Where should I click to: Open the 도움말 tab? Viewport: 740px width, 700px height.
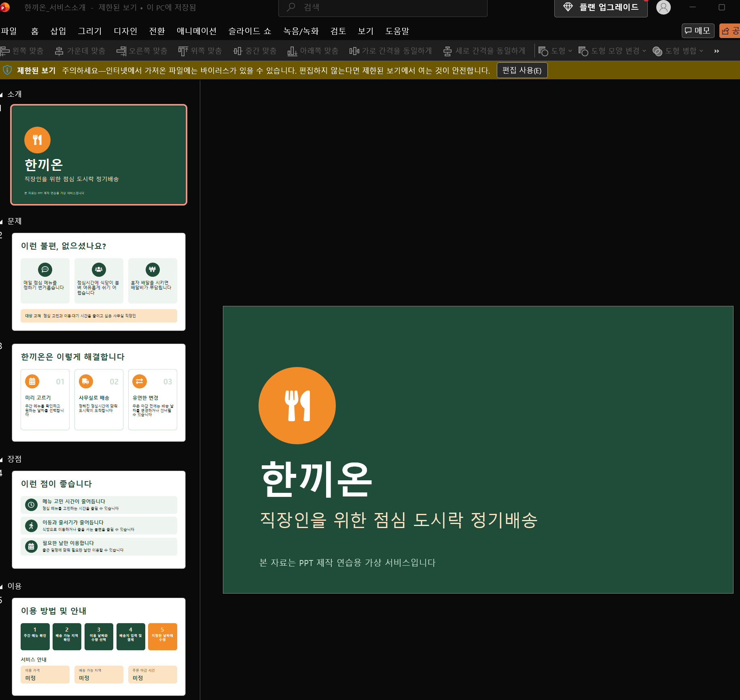[x=397, y=31]
